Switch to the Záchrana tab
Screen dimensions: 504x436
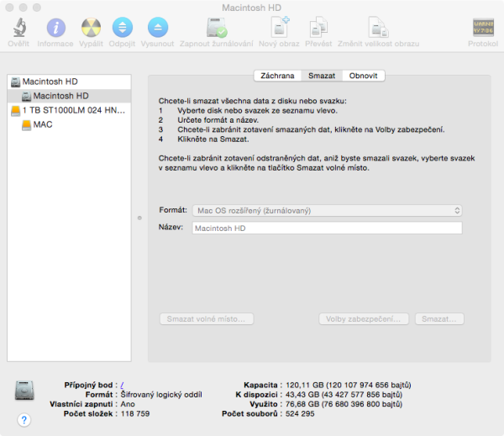(277, 76)
